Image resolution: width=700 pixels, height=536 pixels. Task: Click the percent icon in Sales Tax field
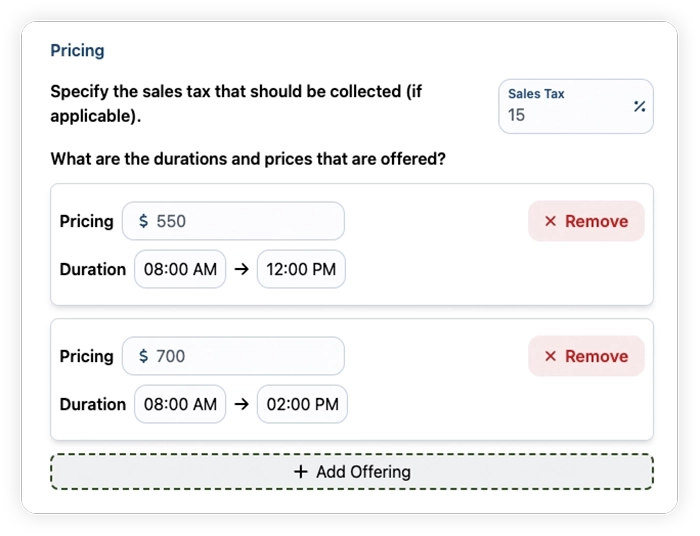click(x=639, y=107)
